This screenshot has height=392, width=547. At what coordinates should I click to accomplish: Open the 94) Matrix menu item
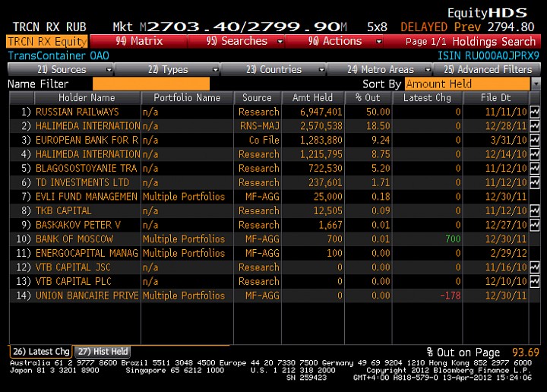point(139,41)
